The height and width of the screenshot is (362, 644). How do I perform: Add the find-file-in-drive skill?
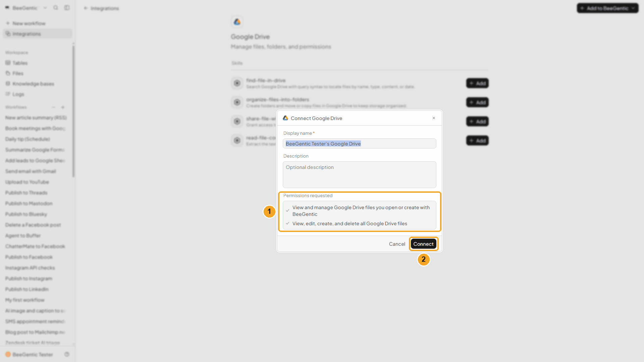pyautogui.click(x=477, y=83)
